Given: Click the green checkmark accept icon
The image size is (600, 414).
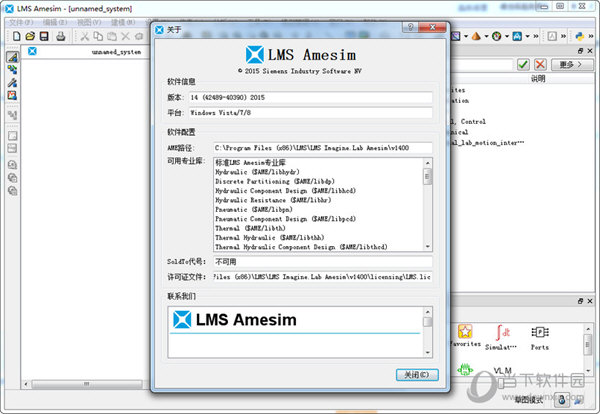Looking at the screenshot, I should pyautogui.click(x=523, y=64).
